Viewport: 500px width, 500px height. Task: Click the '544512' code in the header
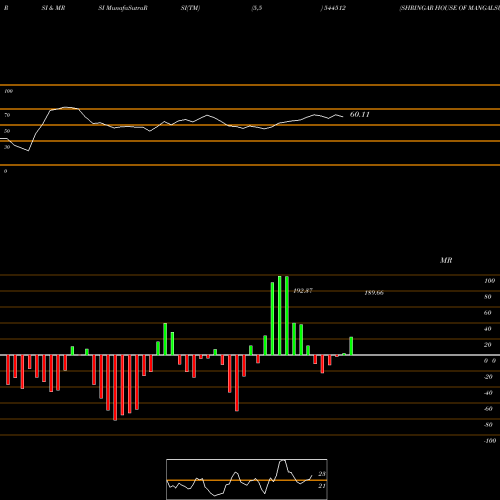click(334, 8)
